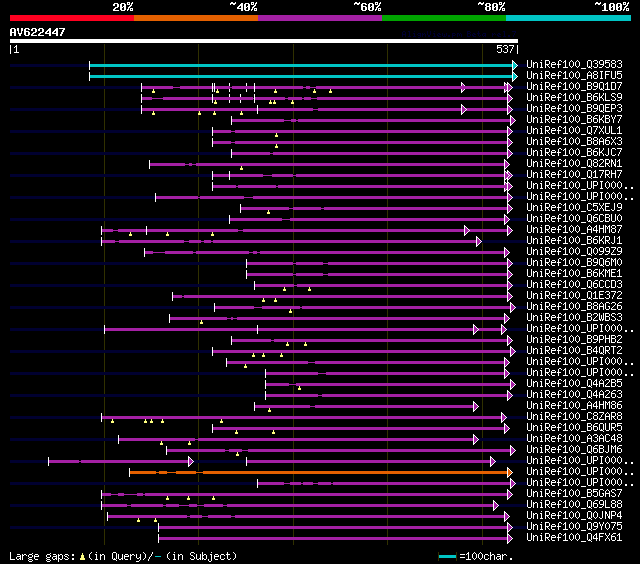Open hit UniRef100_Q39583

coord(574,64)
